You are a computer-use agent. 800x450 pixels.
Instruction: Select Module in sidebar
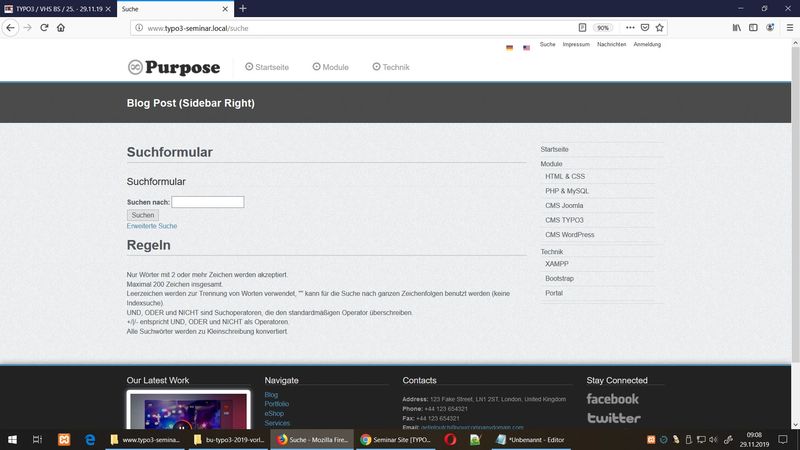click(x=552, y=164)
